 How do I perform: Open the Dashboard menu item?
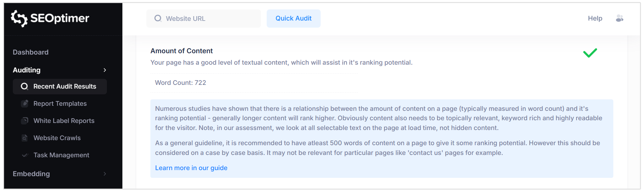31,52
